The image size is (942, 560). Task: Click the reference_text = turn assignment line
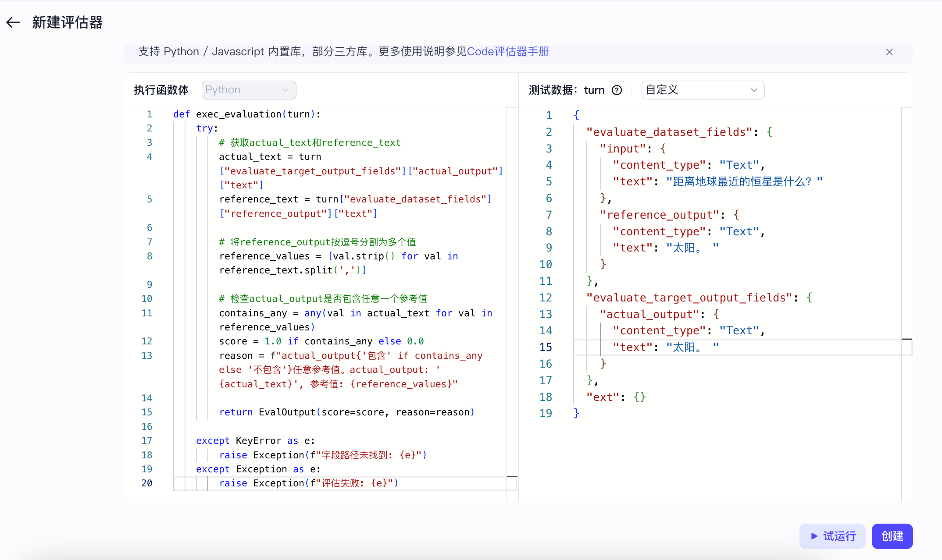[x=355, y=199]
